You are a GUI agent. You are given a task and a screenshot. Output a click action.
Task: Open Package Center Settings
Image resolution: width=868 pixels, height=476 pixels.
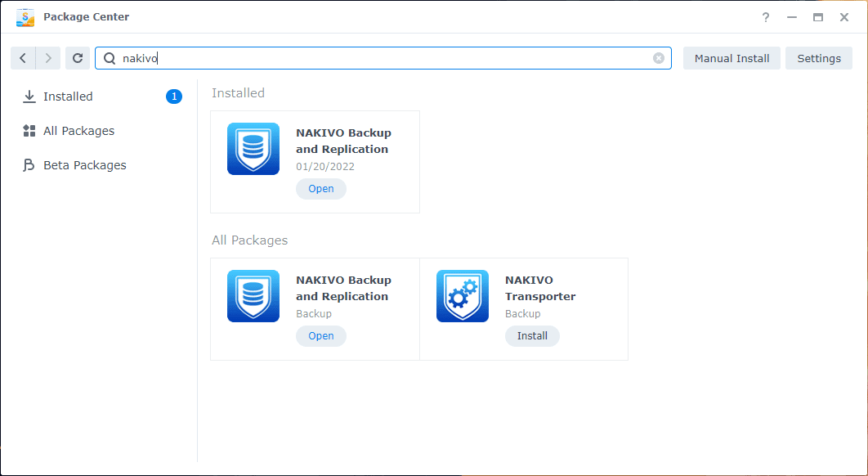[819, 58]
